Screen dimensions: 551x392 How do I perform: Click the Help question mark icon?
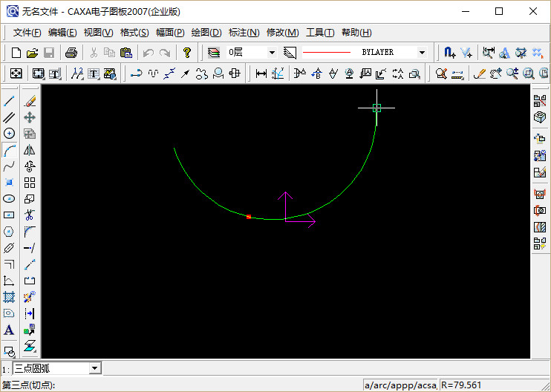(187, 53)
